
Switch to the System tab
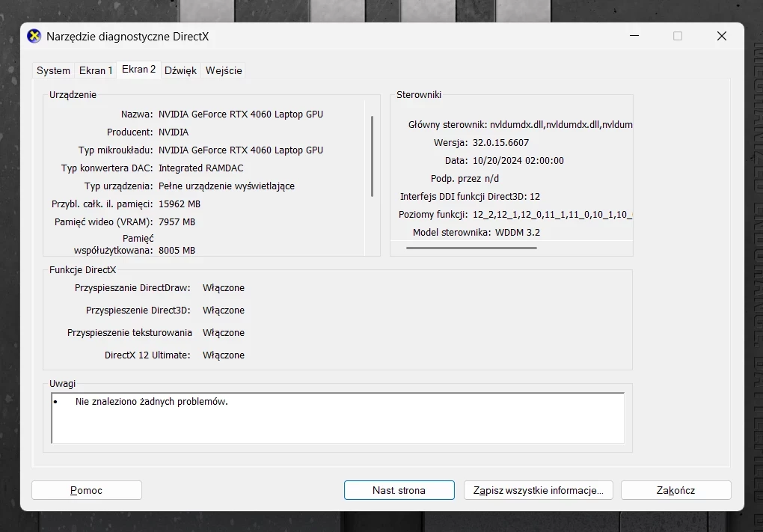tap(54, 70)
